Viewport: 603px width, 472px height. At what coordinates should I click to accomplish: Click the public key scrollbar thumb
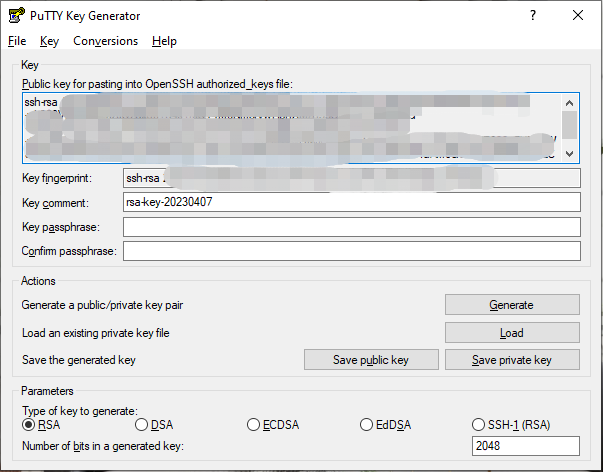tap(570, 125)
